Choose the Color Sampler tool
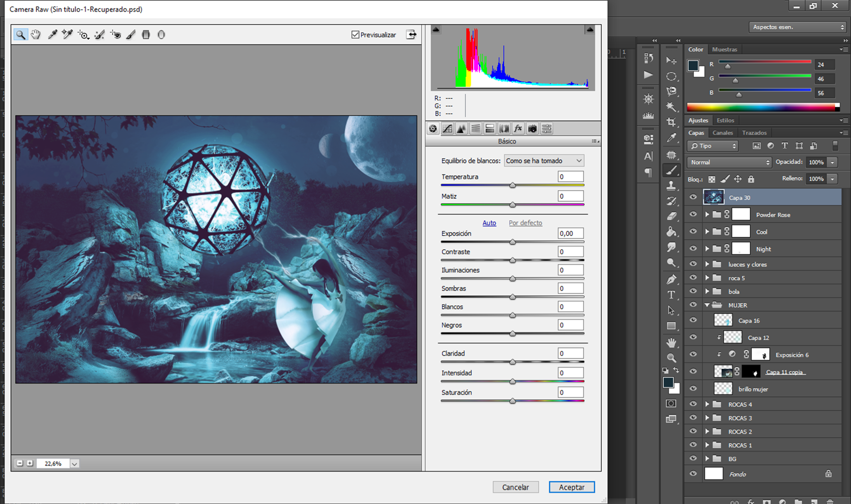This screenshot has width=851, height=504. tap(67, 35)
